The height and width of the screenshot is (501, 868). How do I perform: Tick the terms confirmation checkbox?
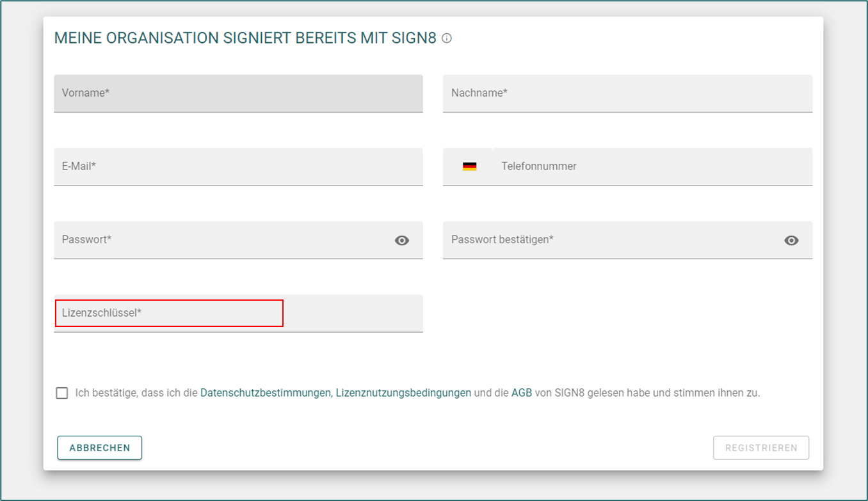61,393
